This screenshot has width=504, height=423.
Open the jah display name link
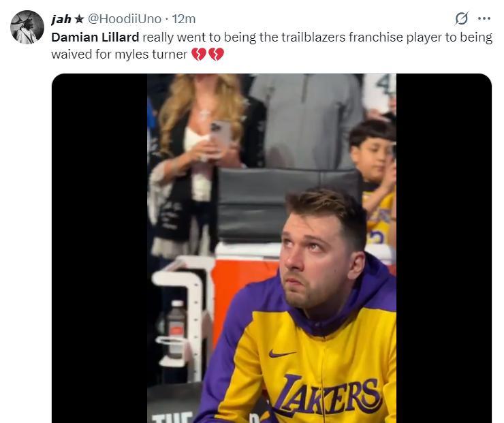[62, 19]
